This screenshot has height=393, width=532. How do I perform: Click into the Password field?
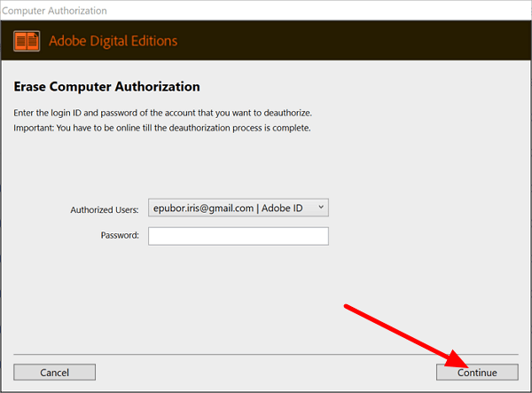coord(239,236)
